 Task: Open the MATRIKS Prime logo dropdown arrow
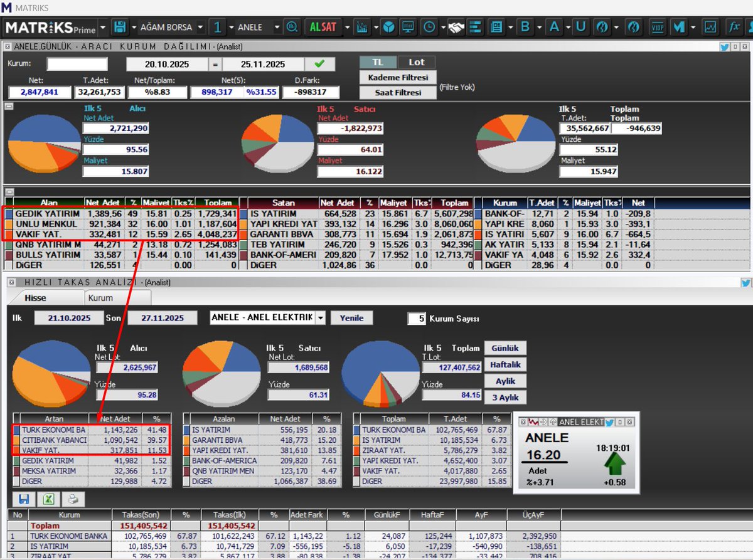coord(103,28)
